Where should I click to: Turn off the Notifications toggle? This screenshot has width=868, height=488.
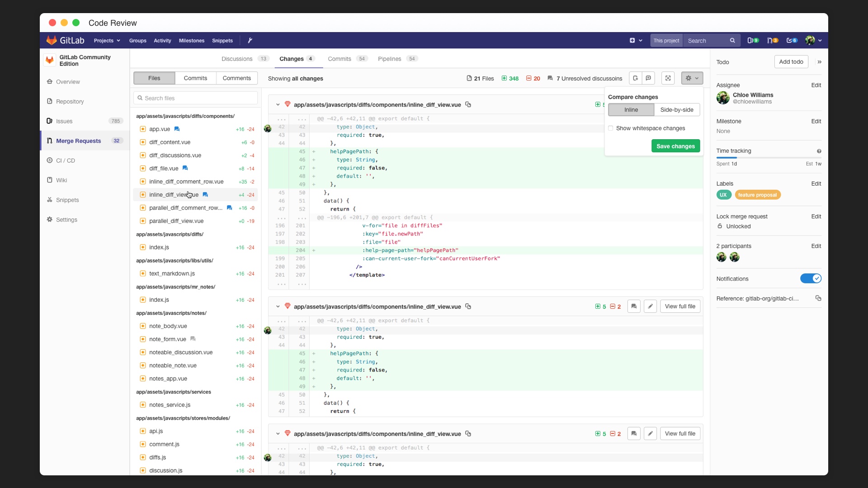[x=811, y=278]
